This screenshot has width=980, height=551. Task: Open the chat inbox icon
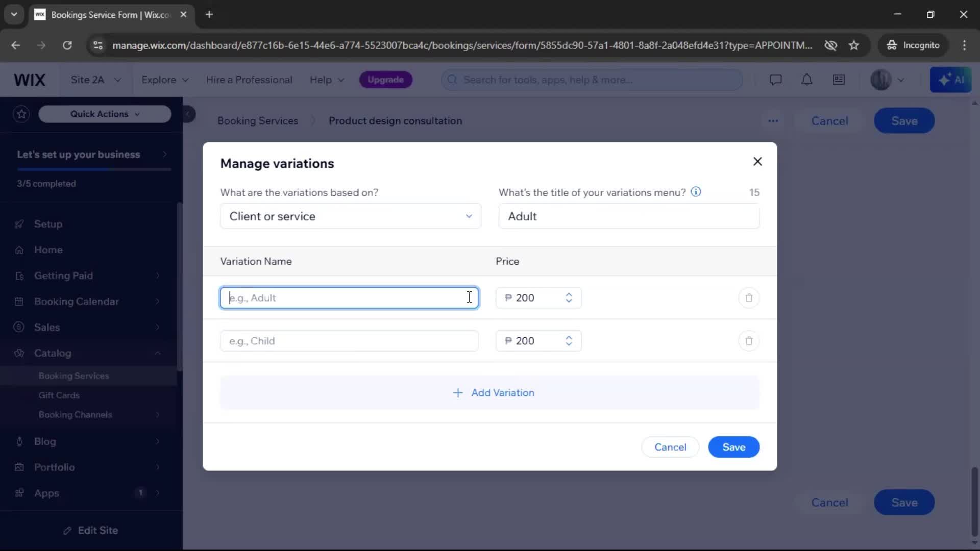tap(775, 80)
